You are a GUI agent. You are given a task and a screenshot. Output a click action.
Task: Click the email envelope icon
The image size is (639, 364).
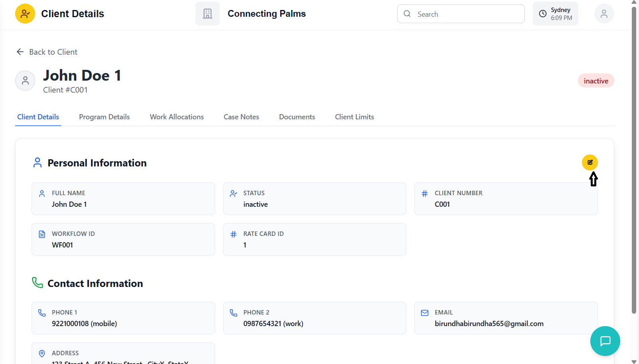tap(425, 313)
